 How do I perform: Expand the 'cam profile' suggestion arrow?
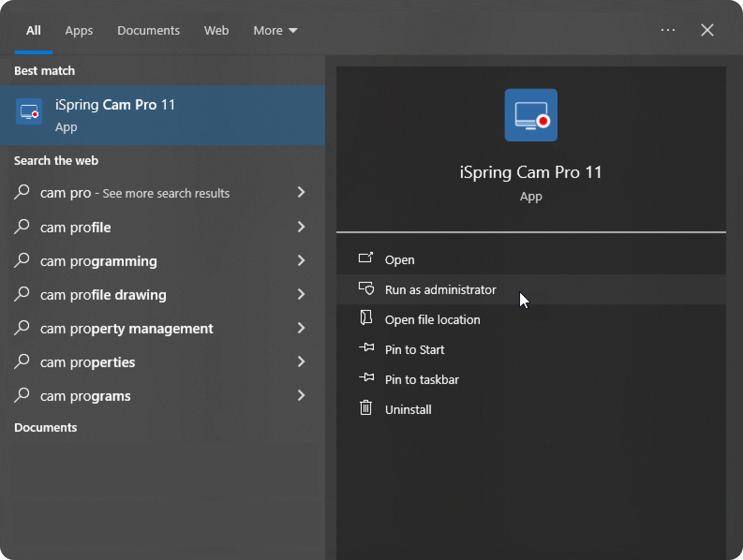point(301,227)
